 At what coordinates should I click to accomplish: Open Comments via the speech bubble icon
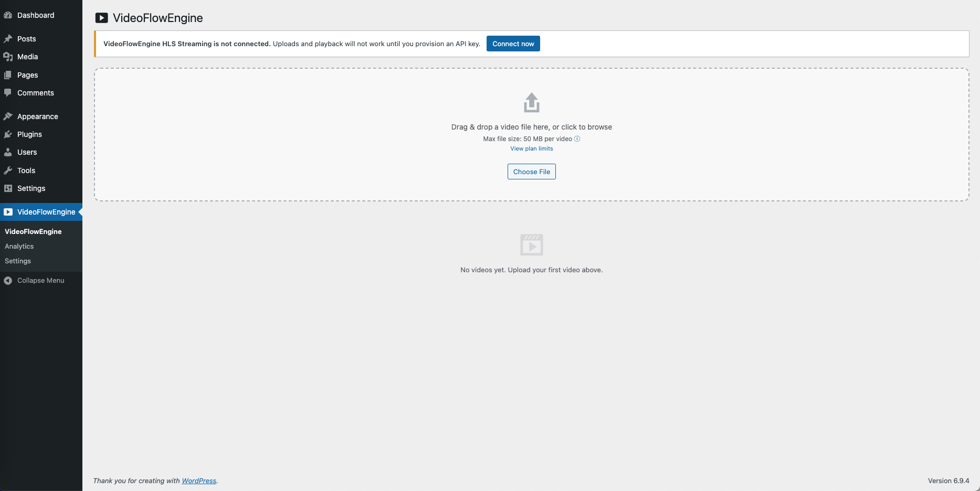(x=8, y=93)
